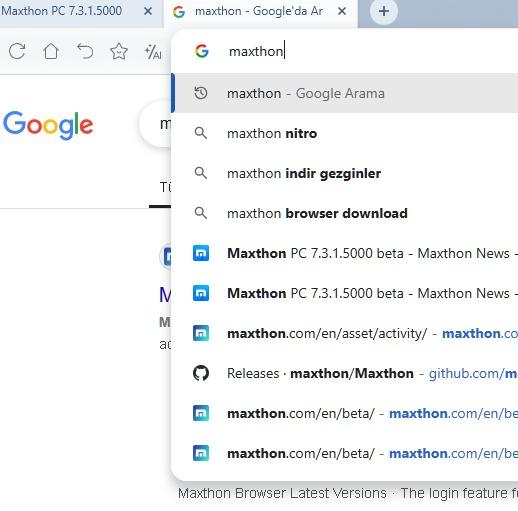Open a new tab with plus button
Image resolution: width=518 pixels, height=511 pixels.
coord(384,11)
